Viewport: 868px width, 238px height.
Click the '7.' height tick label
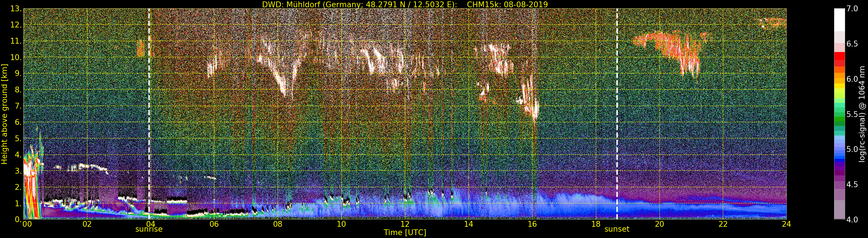18,106
